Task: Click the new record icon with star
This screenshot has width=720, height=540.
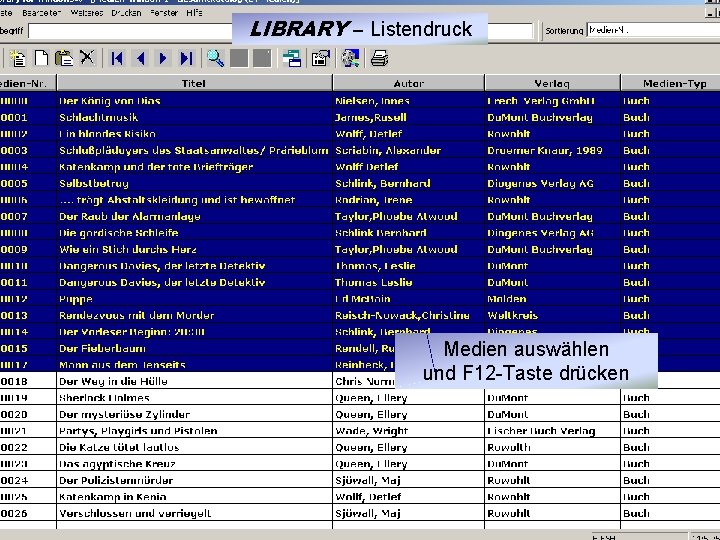Action: point(18,58)
